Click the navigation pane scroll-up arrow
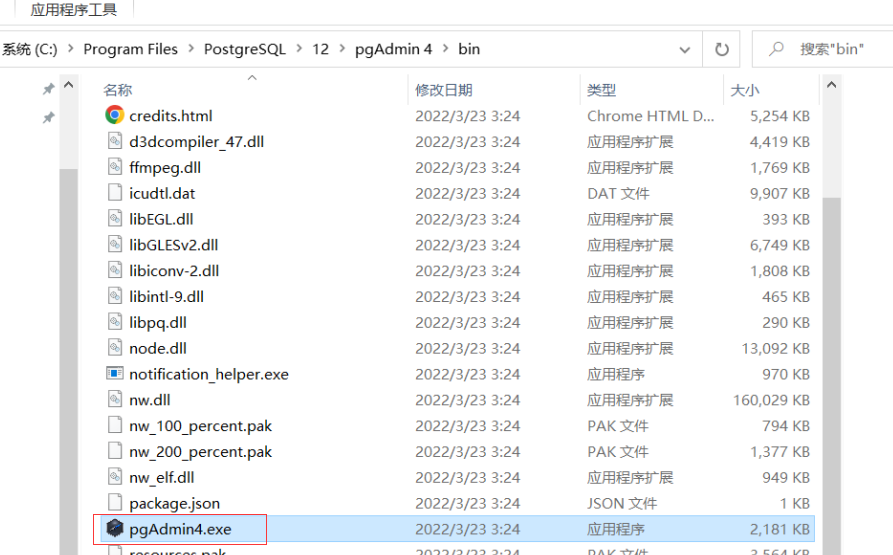 click(68, 85)
